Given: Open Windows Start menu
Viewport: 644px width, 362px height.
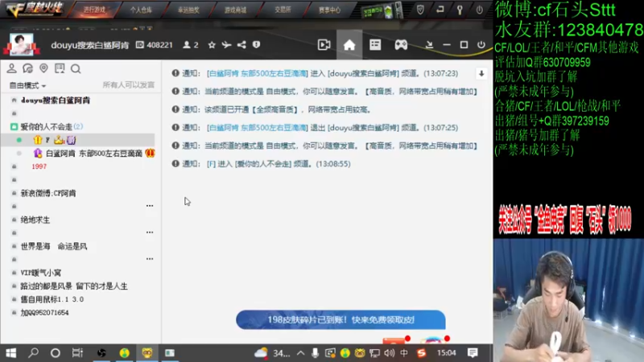Looking at the screenshot, I should (11, 353).
